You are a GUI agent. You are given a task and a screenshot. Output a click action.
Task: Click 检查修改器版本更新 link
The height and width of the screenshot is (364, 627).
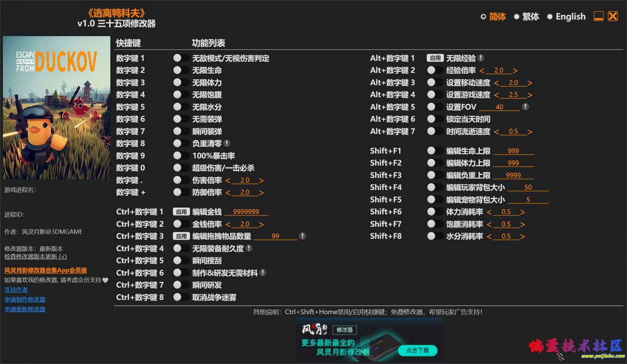35,257
